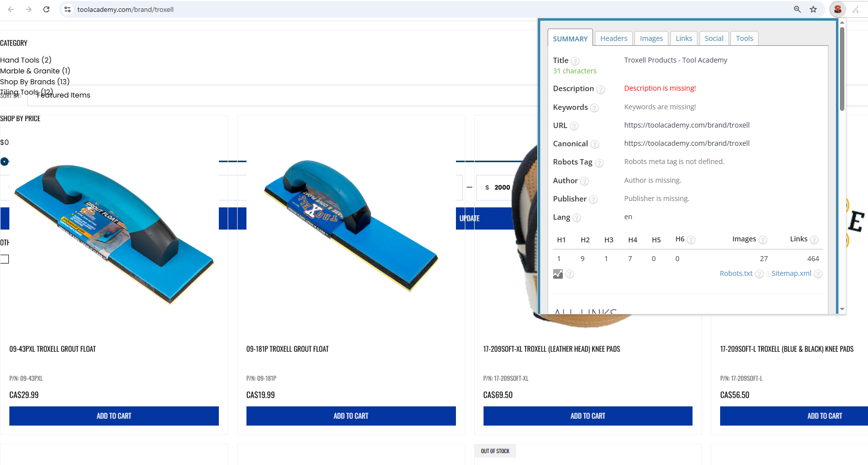868x465 pixels.
Task: Click the help icon next to Robots Tag
Action: pos(599,163)
